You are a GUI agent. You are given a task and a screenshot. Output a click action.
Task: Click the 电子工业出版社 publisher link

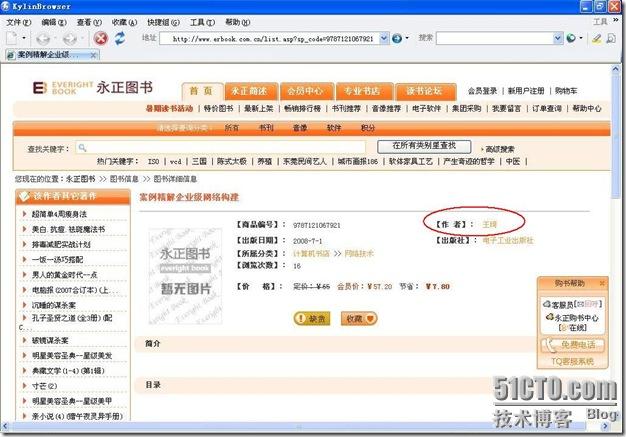[x=508, y=241]
